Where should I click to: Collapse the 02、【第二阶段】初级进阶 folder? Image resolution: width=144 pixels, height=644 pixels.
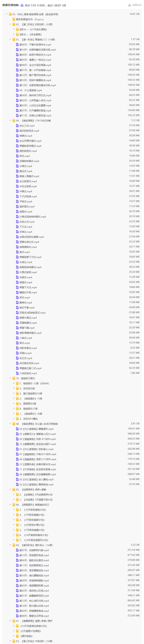click(x=10, y=24)
